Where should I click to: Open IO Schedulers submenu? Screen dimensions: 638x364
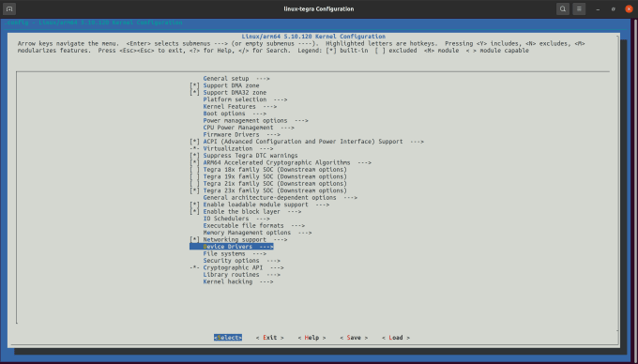(x=236, y=219)
